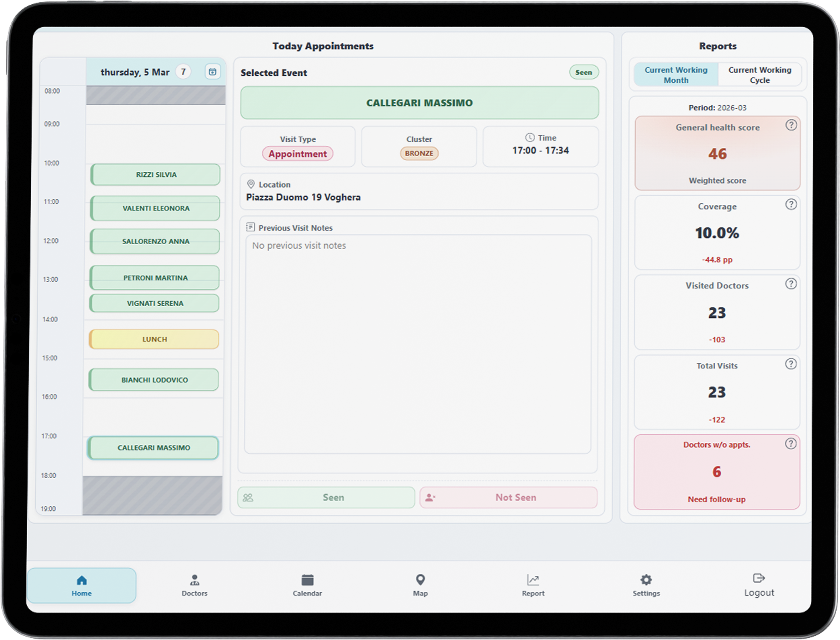
Task: Click the BRONZE cluster badge
Action: [419, 153]
